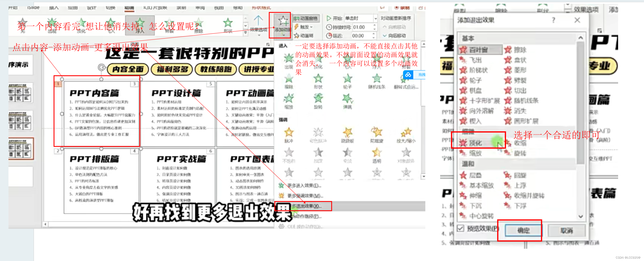644x261 pixels.
Task: Expand the 效果选项 dropdown arrow
Action: 259,35
